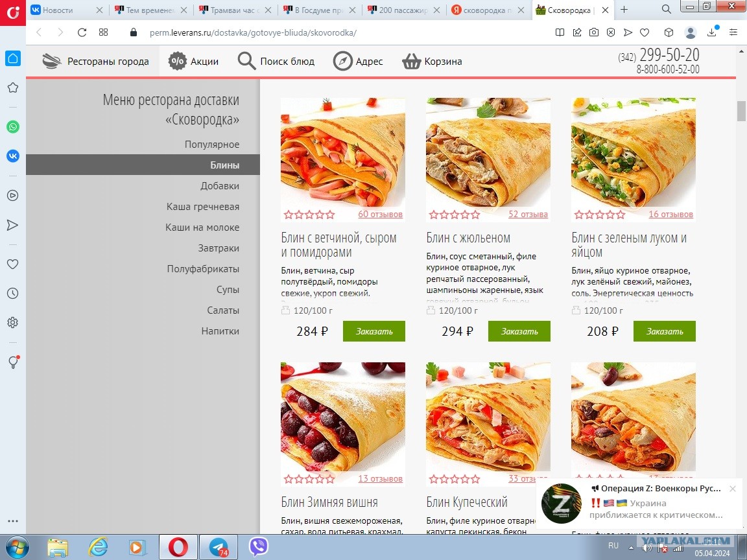Add page to favorites heart icon
Viewport: 747px width, 560px height.
tap(645, 32)
